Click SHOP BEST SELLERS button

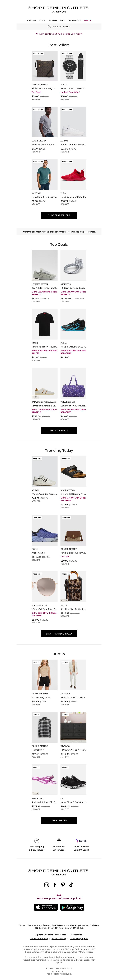coord(59,215)
